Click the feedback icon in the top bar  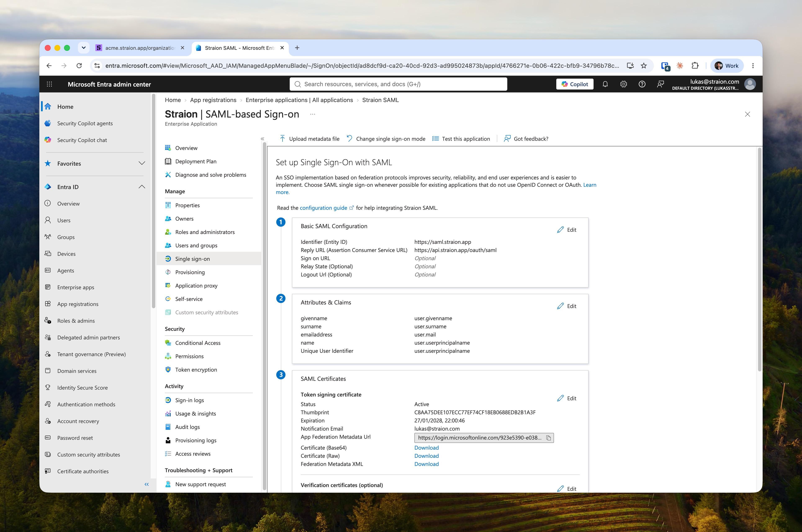(660, 84)
